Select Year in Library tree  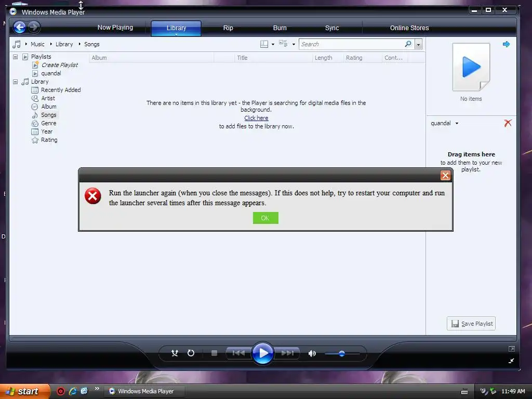[x=47, y=131]
